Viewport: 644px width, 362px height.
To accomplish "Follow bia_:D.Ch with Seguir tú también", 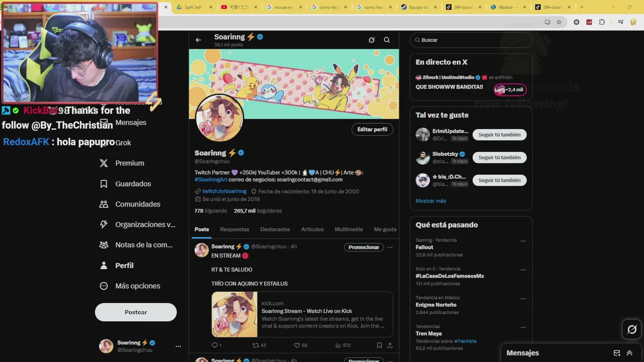I will click(x=500, y=180).
